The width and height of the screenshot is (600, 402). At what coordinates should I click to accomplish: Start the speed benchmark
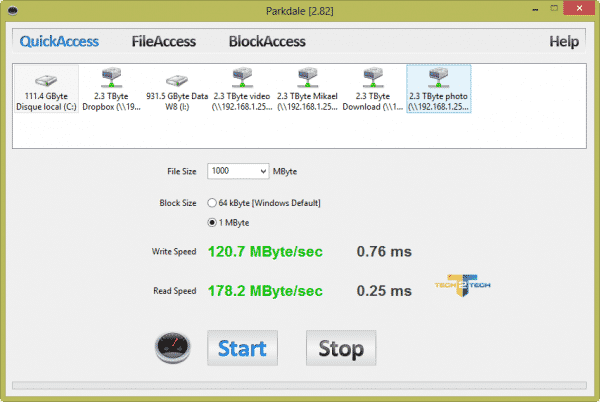243,348
